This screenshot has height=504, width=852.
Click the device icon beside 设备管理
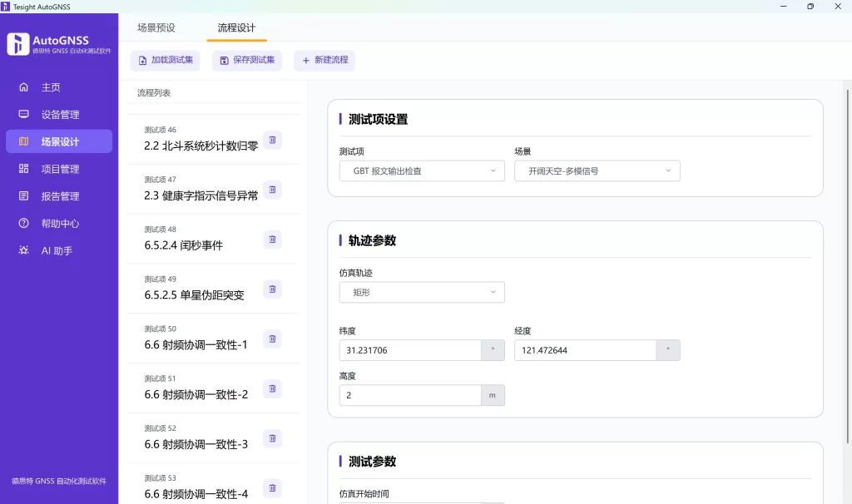click(23, 114)
